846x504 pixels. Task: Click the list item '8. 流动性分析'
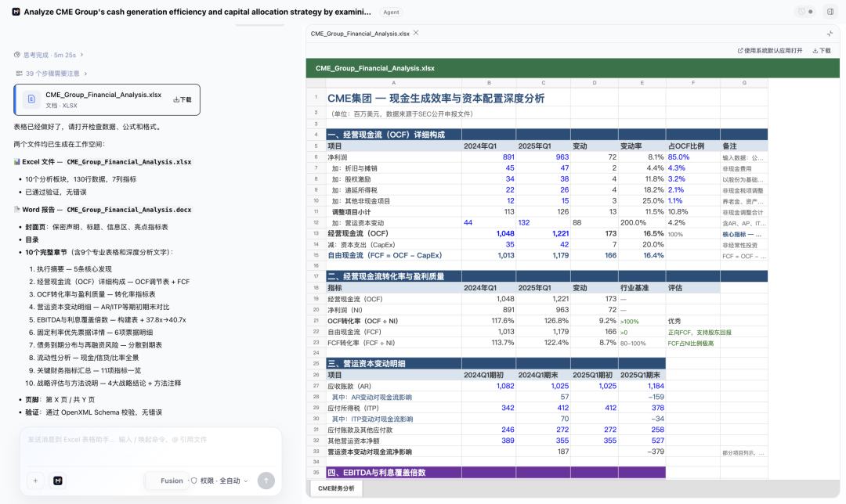(x=84, y=358)
